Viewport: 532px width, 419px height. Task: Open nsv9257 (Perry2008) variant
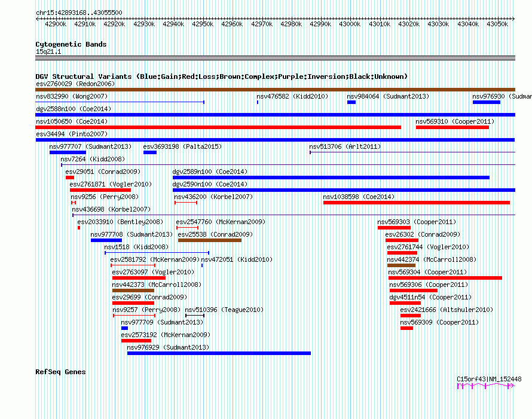tap(134, 316)
